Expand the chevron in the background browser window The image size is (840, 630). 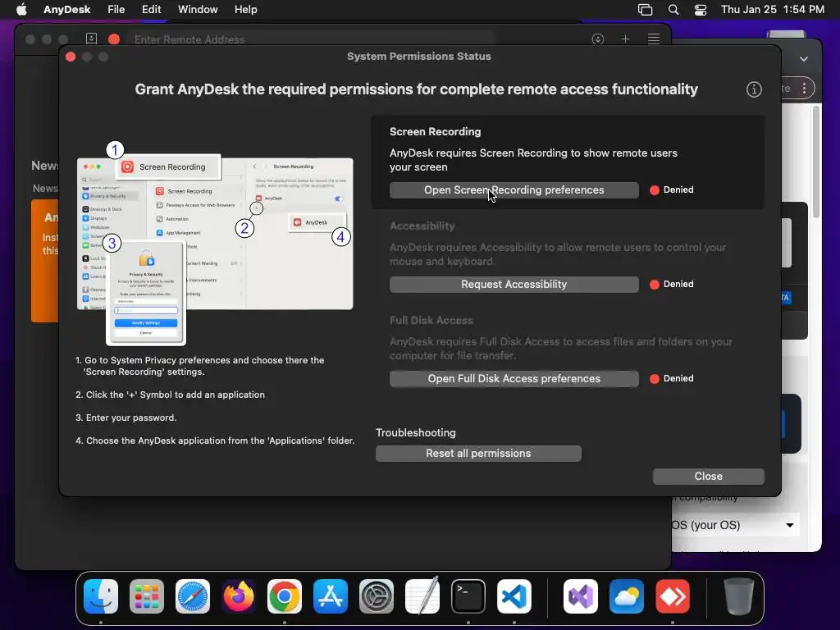(x=804, y=59)
